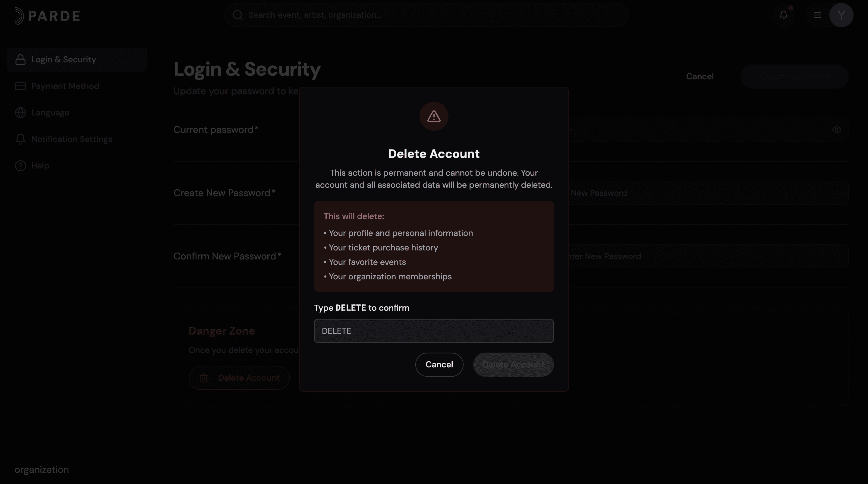Go to Notification Settings

point(71,139)
